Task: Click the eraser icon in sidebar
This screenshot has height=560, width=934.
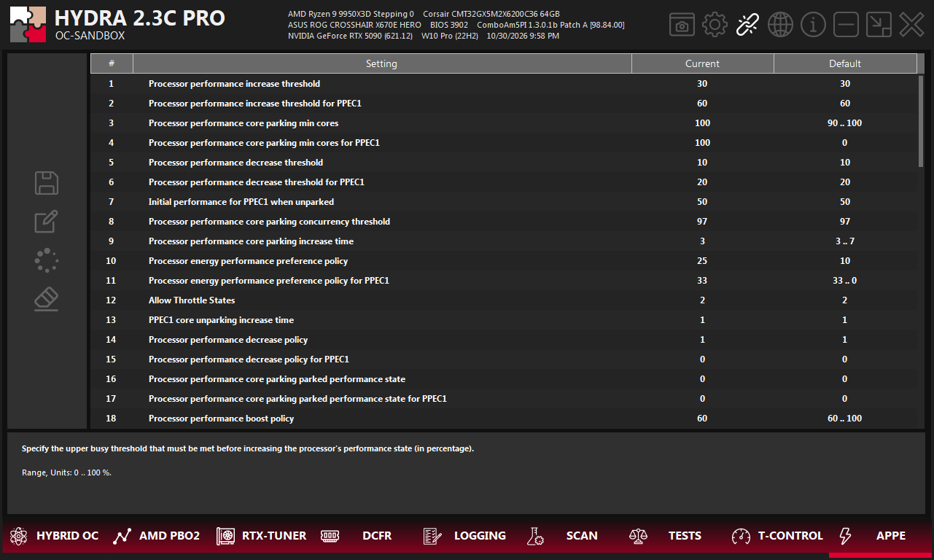Action: tap(47, 299)
